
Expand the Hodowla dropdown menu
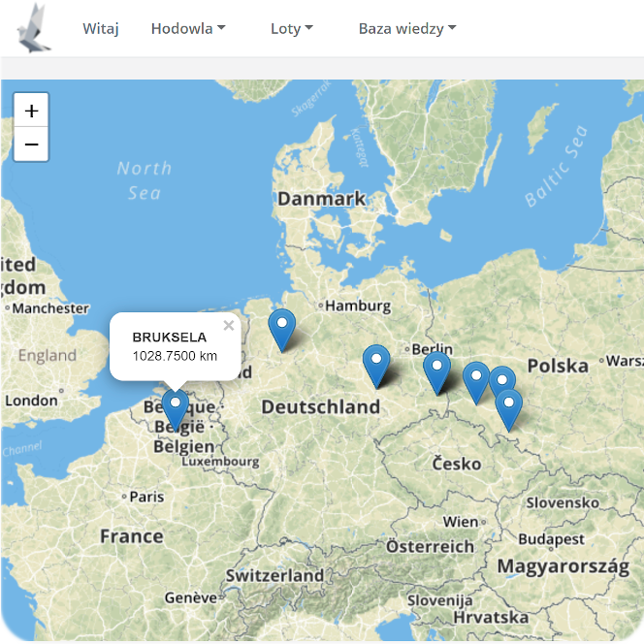click(x=187, y=28)
